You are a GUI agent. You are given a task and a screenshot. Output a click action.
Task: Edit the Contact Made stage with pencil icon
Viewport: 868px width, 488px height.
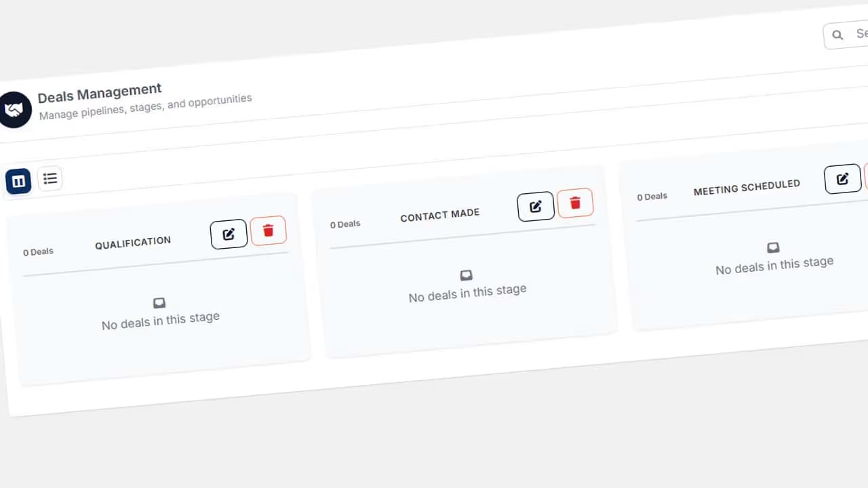(535, 206)
